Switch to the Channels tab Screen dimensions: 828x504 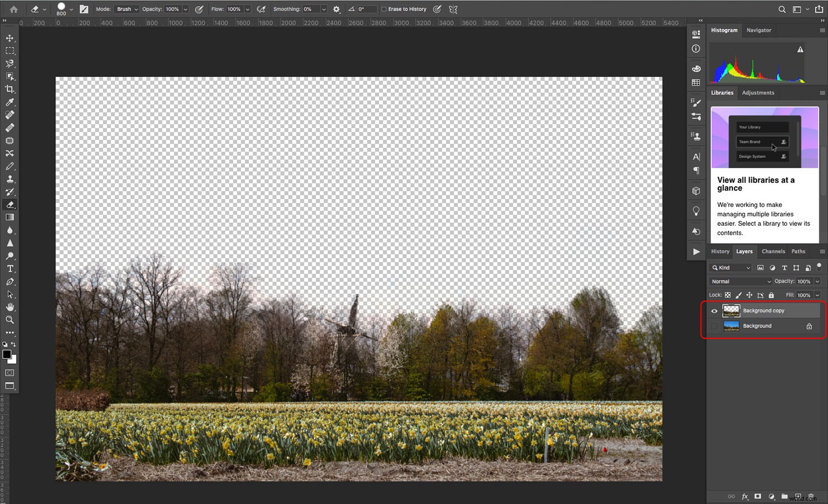pos(773,251)
